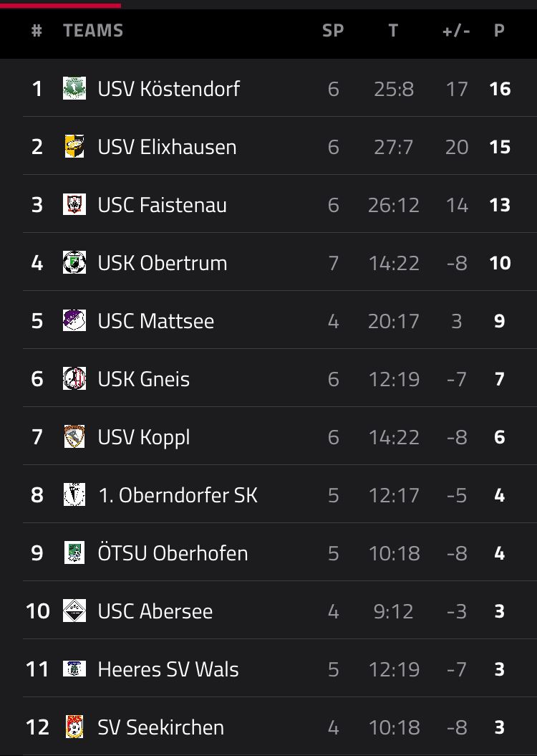The width and height of the screenshot is (537, 756).
Task: Click the P points column header
Action: coord(499,31)
